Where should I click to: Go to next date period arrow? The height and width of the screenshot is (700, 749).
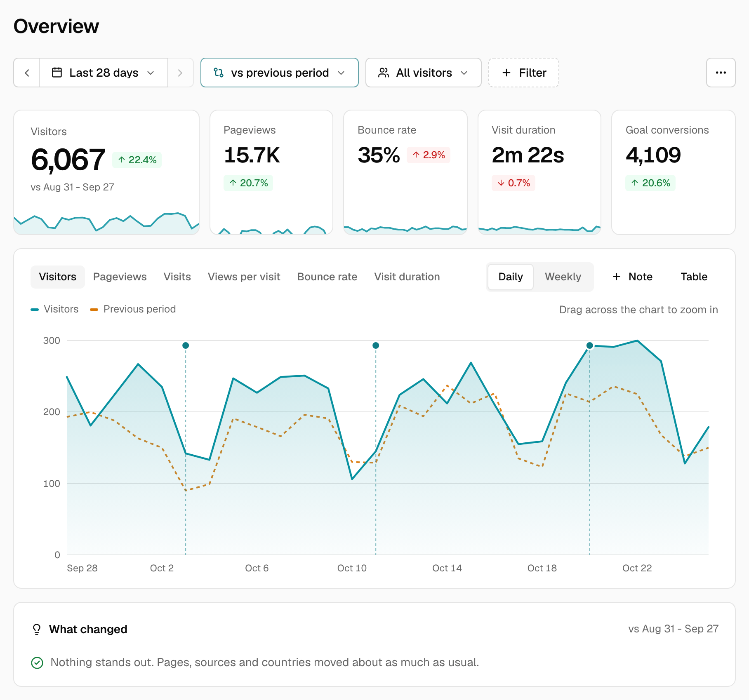pos(180,73)
